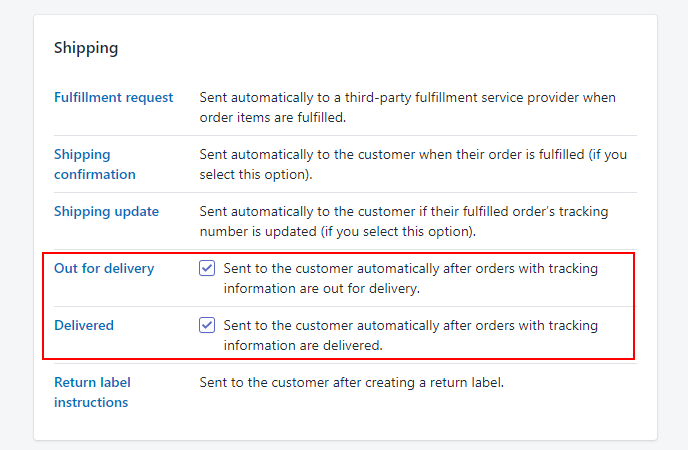
Task: Uncheck the Delivered notification checkbox
Action: pos(207,325)
